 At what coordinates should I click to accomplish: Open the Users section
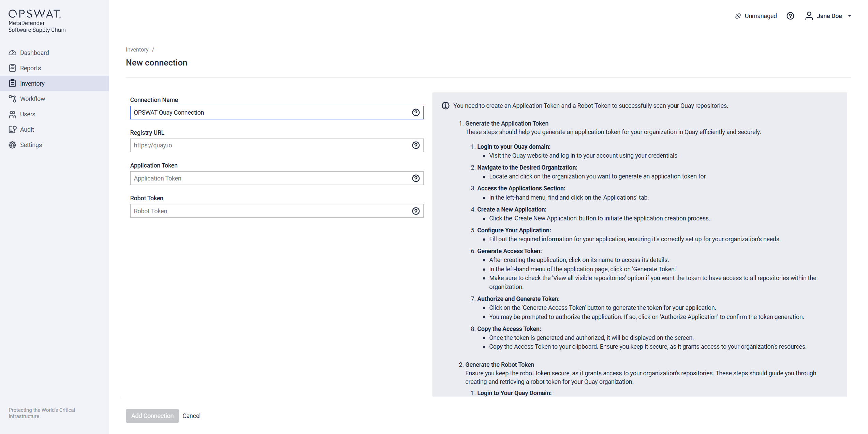click(28, 114)
